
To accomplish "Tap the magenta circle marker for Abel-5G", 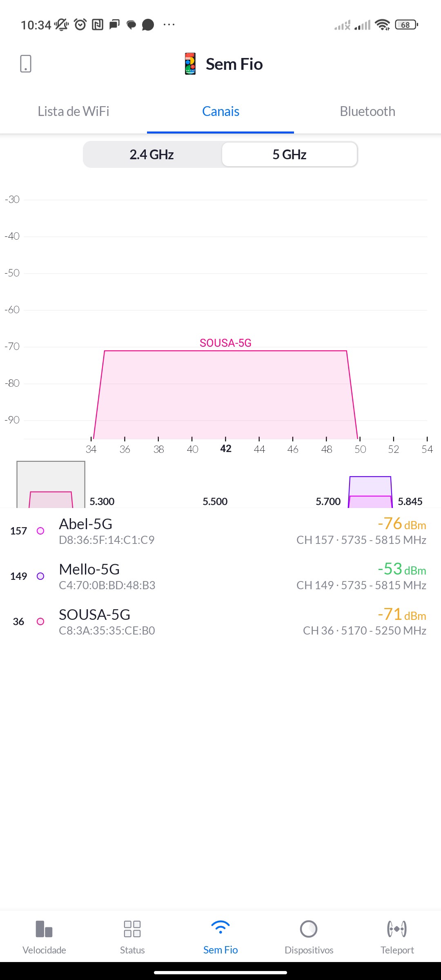I will (40, 531).
